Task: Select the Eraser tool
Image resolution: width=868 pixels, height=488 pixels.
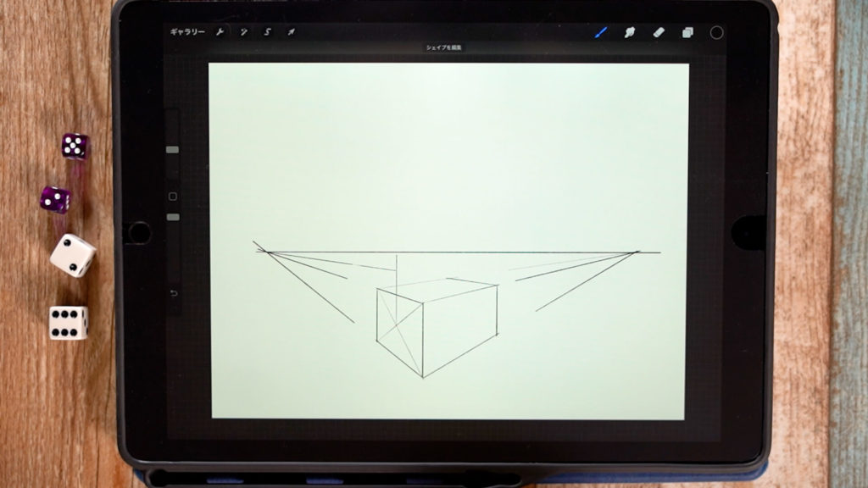Action: pos(658,33)
